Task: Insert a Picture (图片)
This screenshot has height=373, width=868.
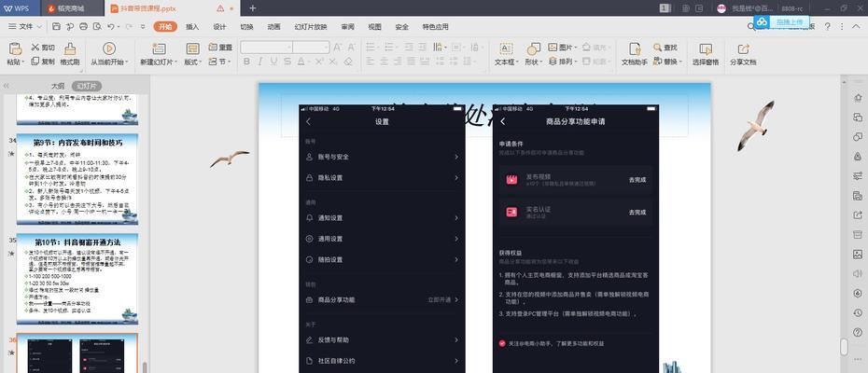Action: click(x=563, y=48)
